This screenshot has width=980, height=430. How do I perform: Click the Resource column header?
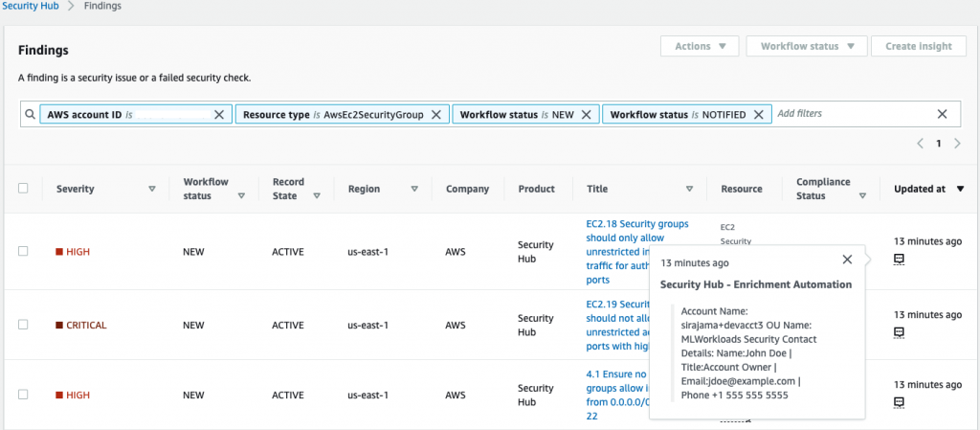tap(742, 189)
